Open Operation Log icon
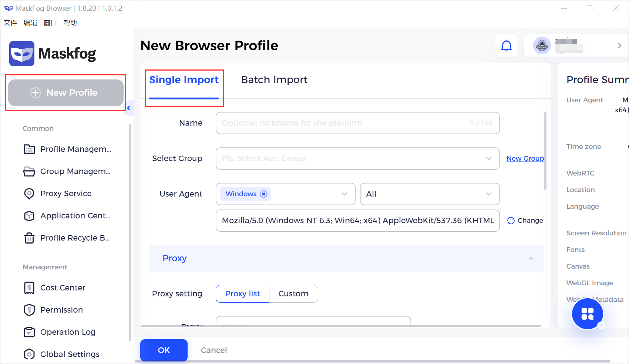This screenshot has width=629, height=364. coord(29,332)
